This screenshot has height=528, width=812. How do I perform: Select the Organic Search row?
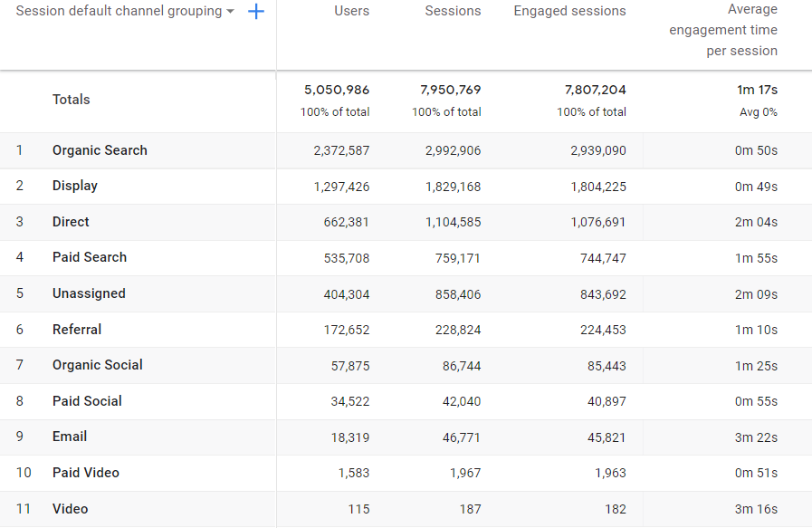point(100,150)
